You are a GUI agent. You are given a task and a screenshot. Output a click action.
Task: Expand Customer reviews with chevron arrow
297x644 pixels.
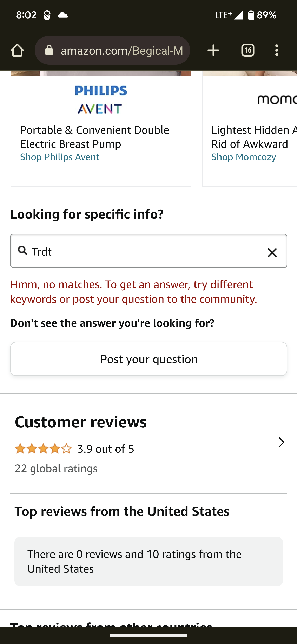pyautogui.click(x=281, y=442)
